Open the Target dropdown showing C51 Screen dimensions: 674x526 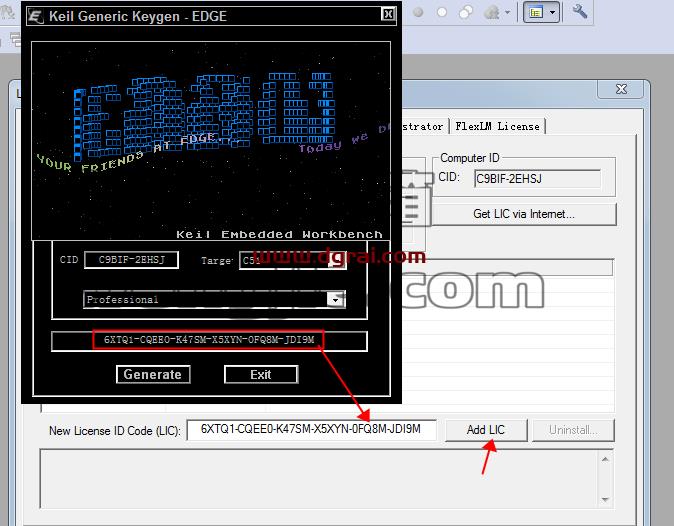(x=293, y=260)
